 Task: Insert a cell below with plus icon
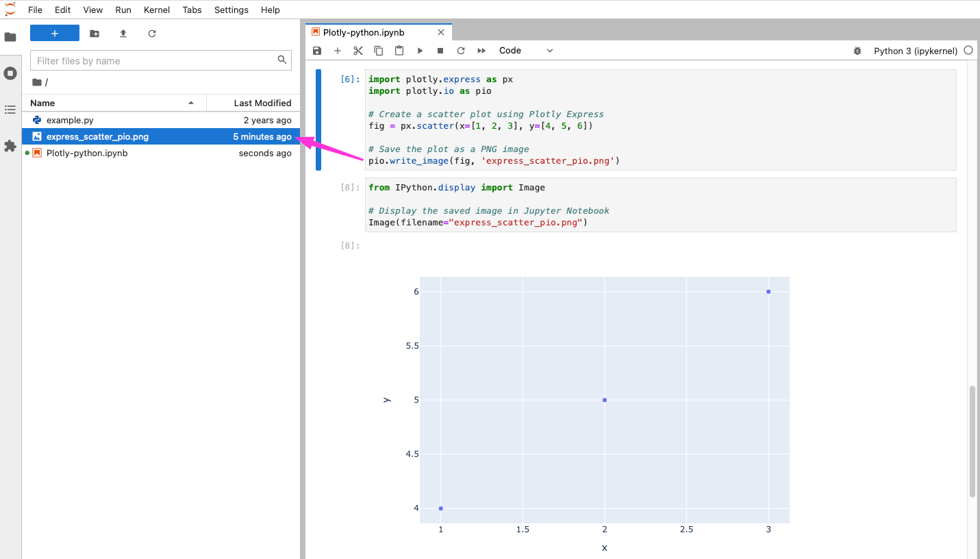(338, 51)
